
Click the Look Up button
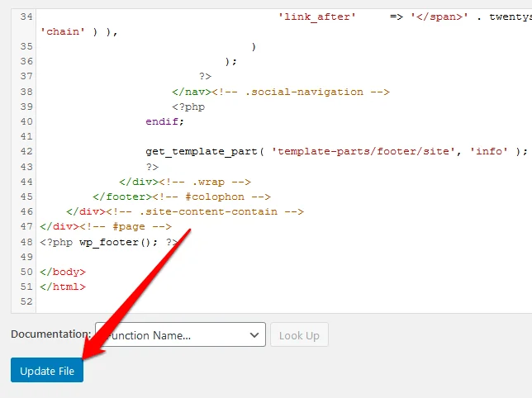tap(299, 334)
